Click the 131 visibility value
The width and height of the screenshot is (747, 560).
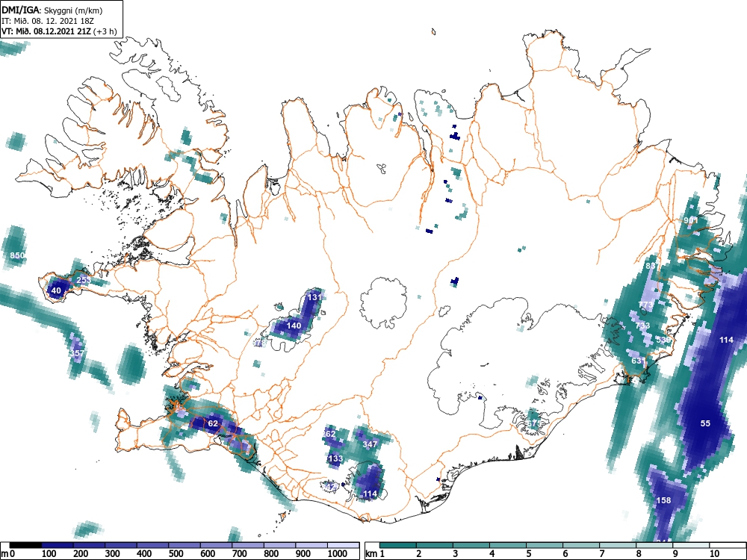click(314, 297)
